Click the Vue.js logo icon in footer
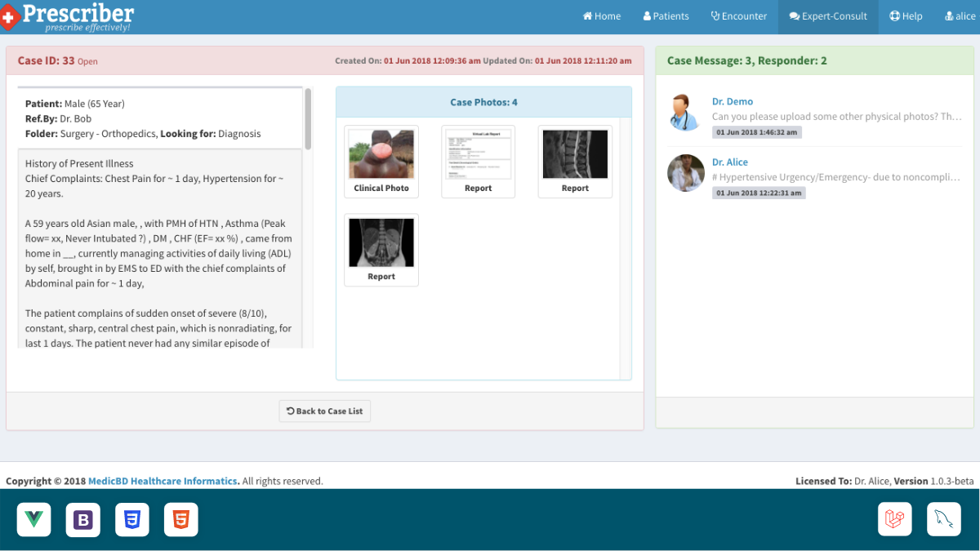The image size is (980, 551). 33,520
